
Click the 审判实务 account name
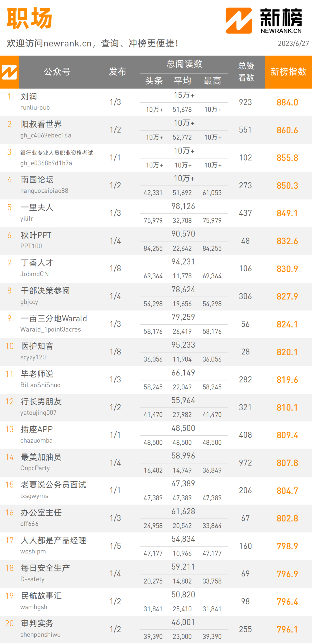[37, 623]
